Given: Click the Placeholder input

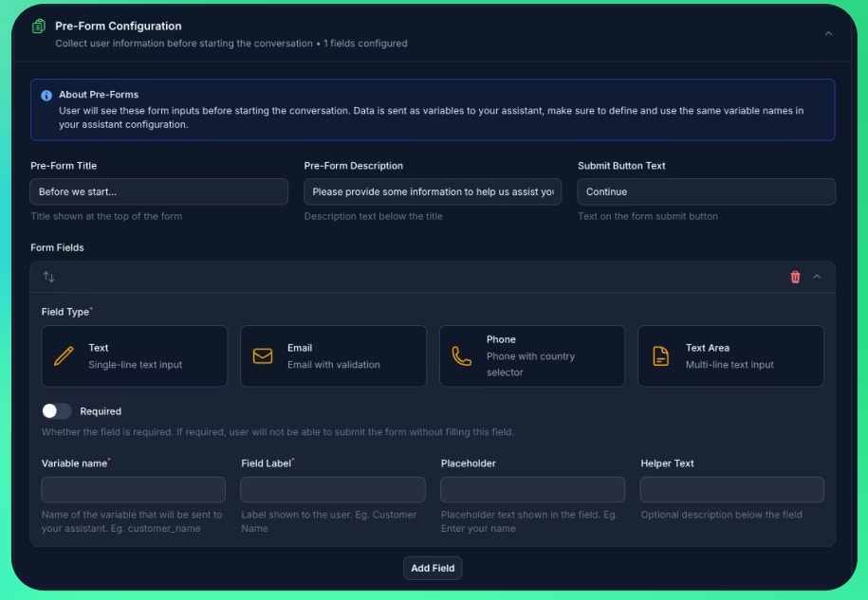Looking at the screenshot, I should pos(532,489).
